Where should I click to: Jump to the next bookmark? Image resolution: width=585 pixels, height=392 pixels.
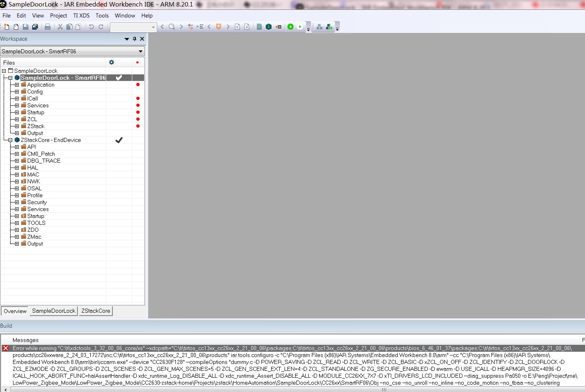pyautogui.click(x=228, y=27)
